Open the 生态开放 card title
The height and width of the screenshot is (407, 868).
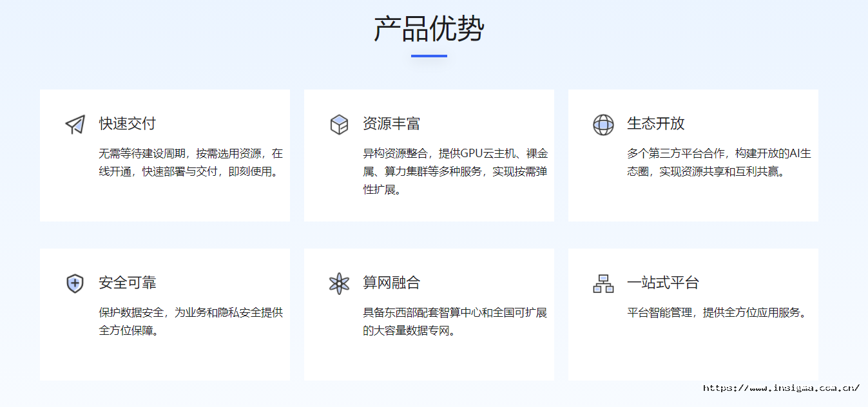tap(655, 124)
